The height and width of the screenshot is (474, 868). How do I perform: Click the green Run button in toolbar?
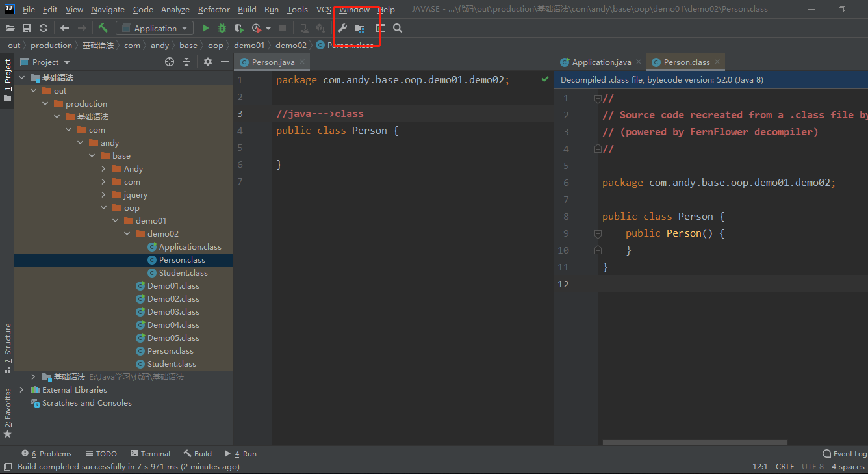(x=205, y=28)
